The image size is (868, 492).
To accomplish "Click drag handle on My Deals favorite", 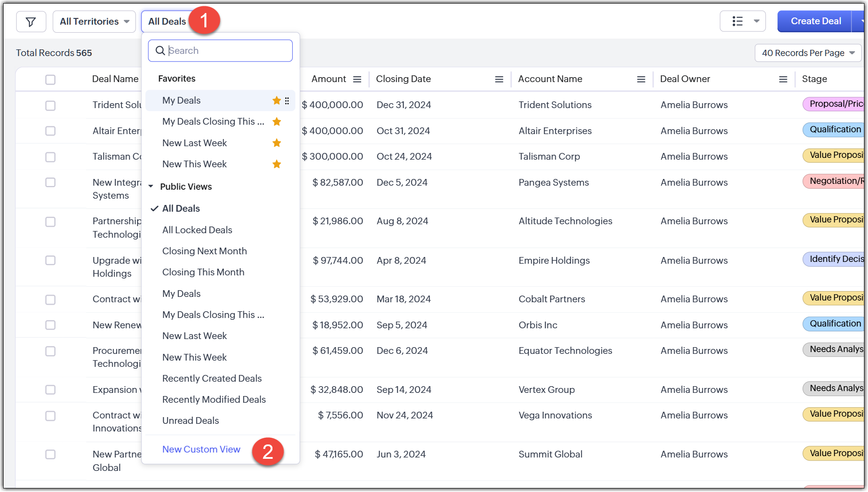I will pyautogui.click(x=287, y=101).
